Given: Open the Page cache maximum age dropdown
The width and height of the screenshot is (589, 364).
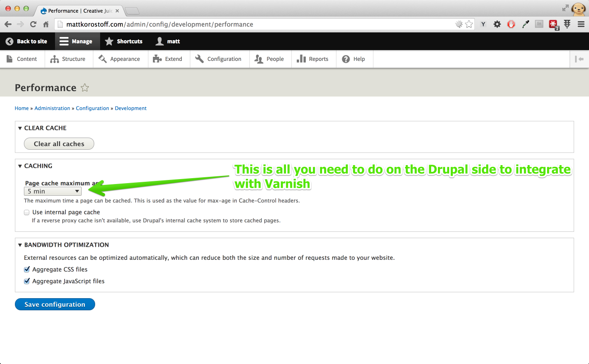Looking at the screenshot, I should tap(53, 191).
